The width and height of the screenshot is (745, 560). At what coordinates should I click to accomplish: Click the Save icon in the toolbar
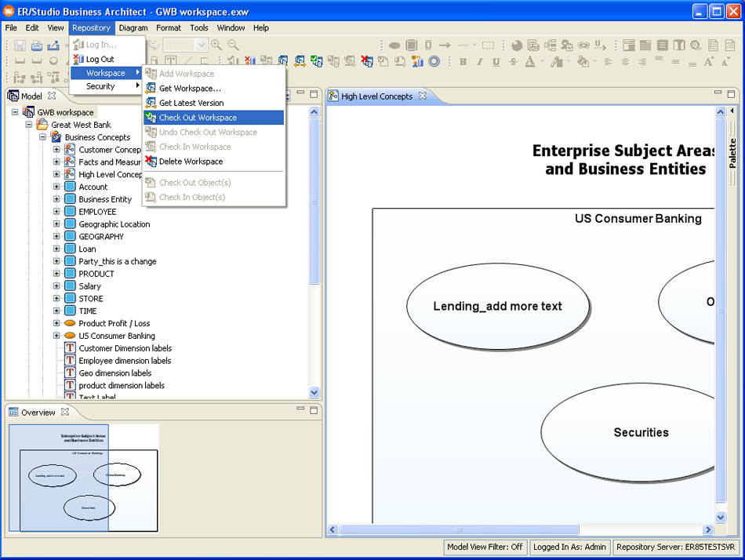20,45
